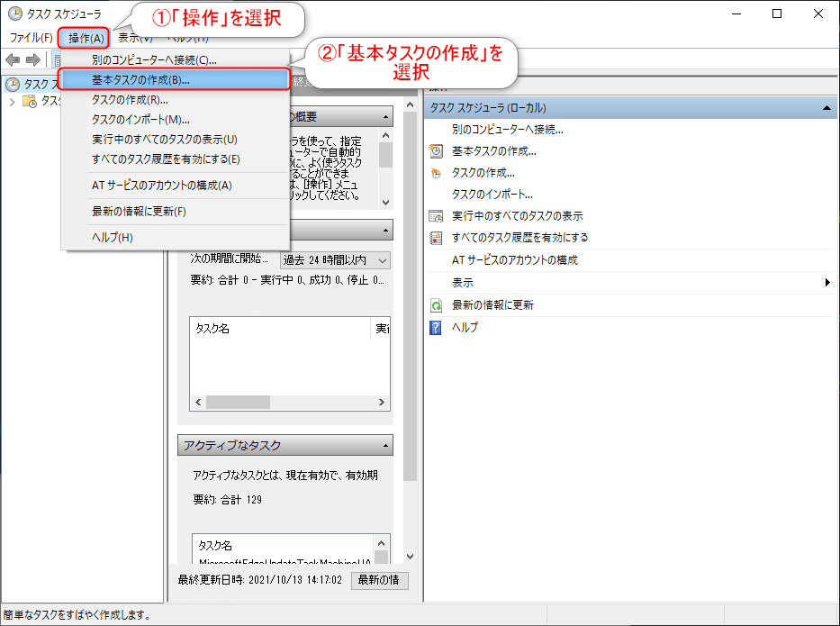Image resolution: width=840 pixels, height=626 pixels.
Task: Click the status bar text 簡単なタスクをすばやく作成します。
Action: click(77, 615)
